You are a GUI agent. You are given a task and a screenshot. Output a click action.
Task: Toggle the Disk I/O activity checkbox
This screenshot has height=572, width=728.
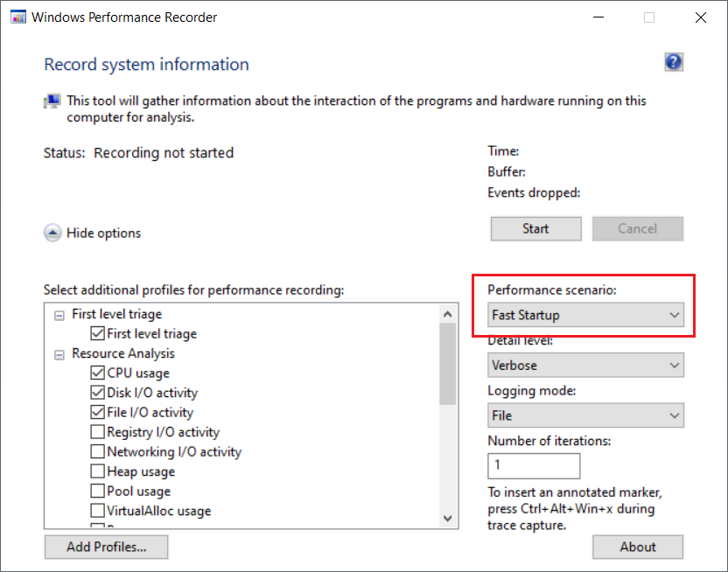tap(97, 393)
